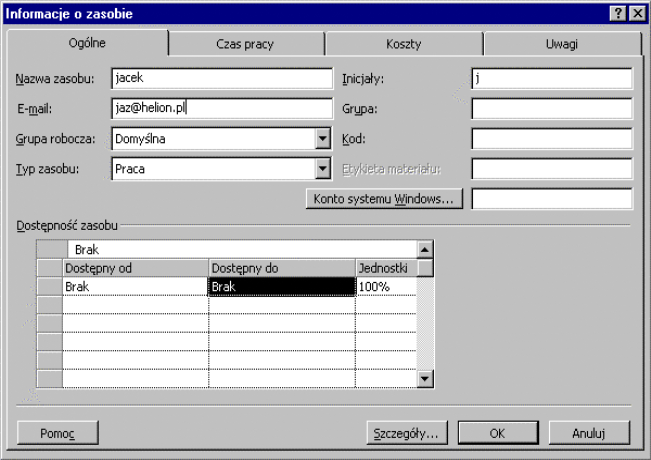Click the Inicjały input field

click(551, 79)
